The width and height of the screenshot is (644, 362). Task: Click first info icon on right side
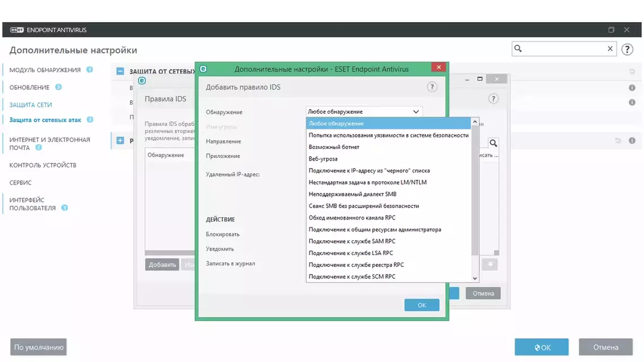coord(632,88)
